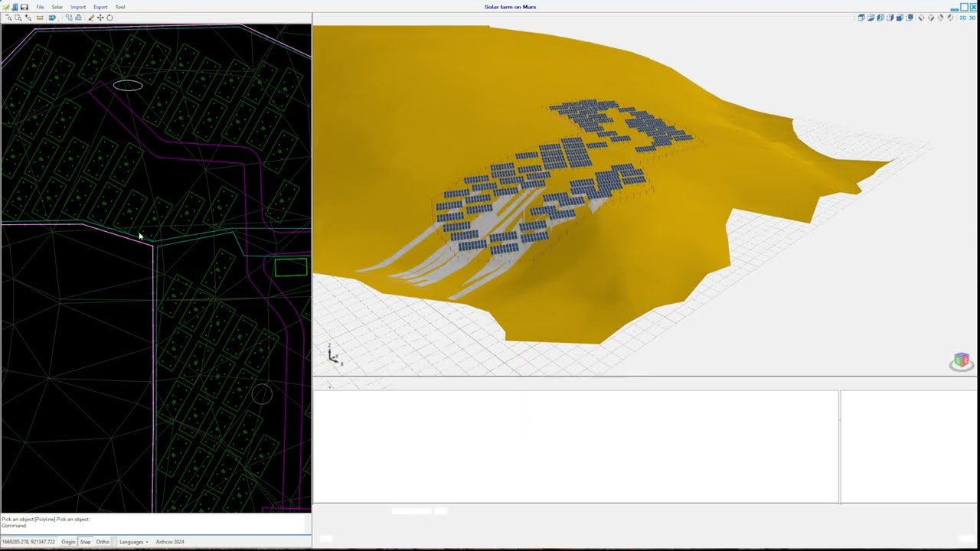Click the sixth view cube icon
Screen dimensions: 980x551
pyautogui.click(x=910, y=18)
